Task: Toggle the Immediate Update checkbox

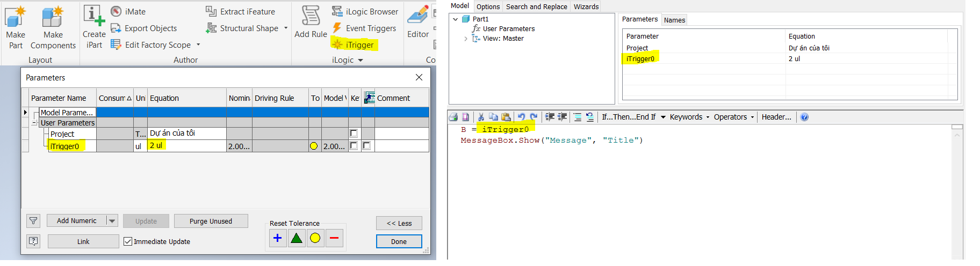Action: [x=128, y=241]
